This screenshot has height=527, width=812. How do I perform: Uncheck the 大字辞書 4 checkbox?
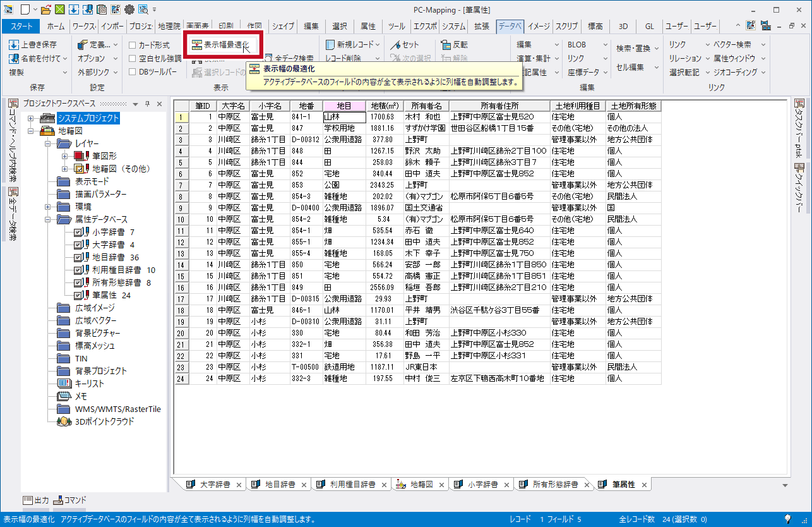coord(78,245)
